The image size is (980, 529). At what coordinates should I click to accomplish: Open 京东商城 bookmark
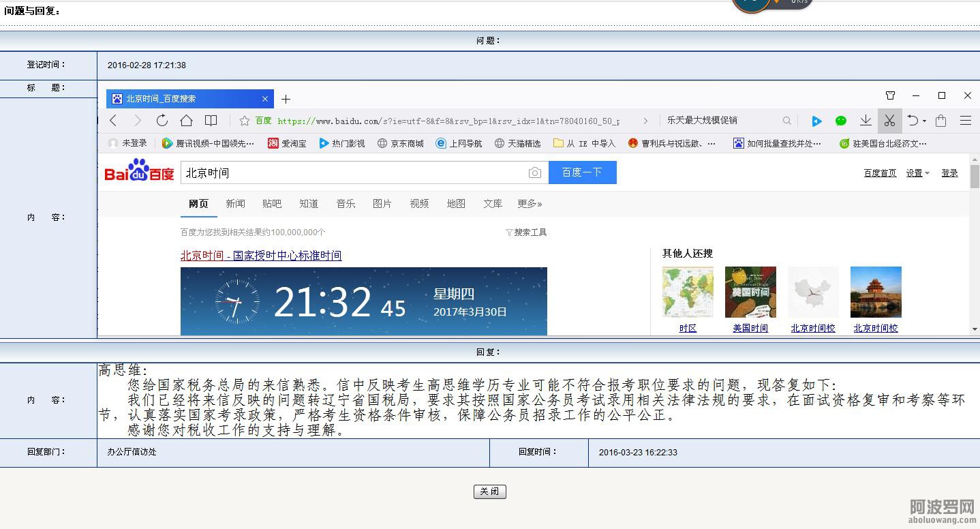tap(401, 143)
